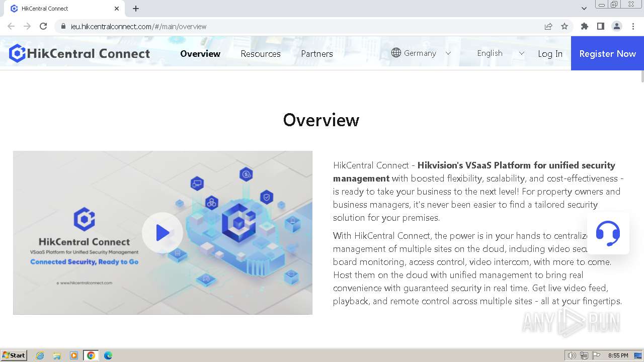Expand the Germany country dropdown
This screenshot has width=644, height=362.
pyautogui.click(x=421, y=53)
